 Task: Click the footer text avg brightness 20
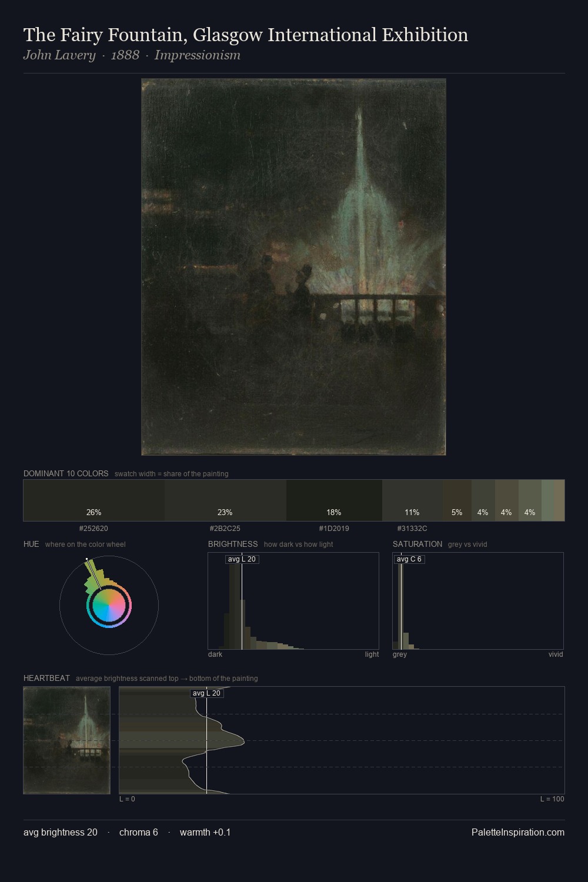pos(61,833)
